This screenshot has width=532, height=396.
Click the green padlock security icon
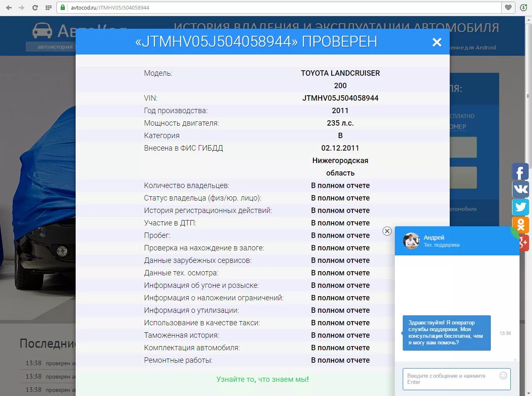(63, 7)
